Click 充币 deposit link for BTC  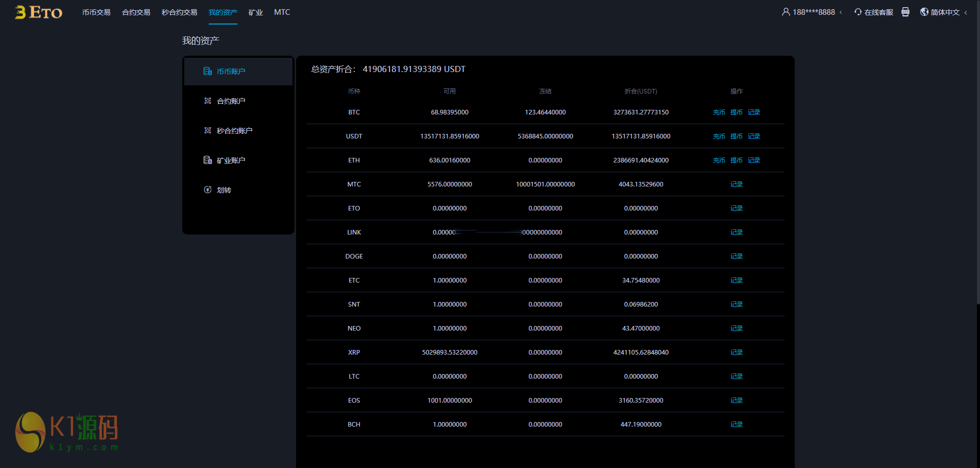tap(719, 112)
